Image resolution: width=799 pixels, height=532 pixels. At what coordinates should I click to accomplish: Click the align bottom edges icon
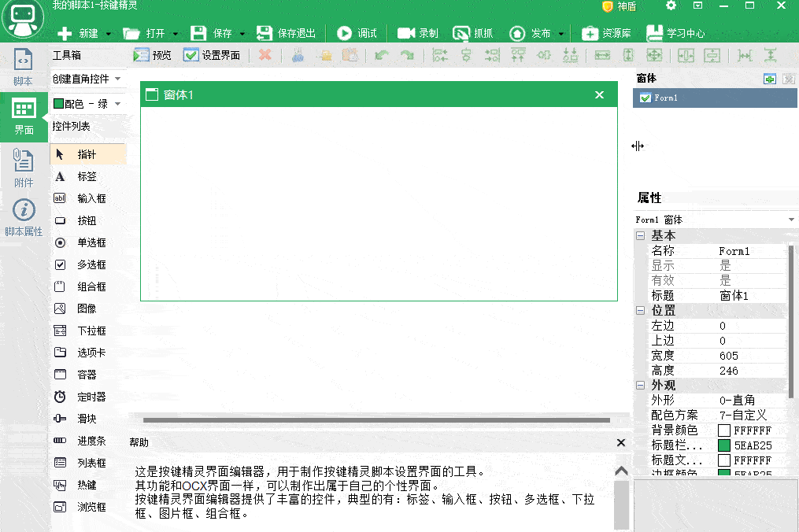[x=570, y=55]
